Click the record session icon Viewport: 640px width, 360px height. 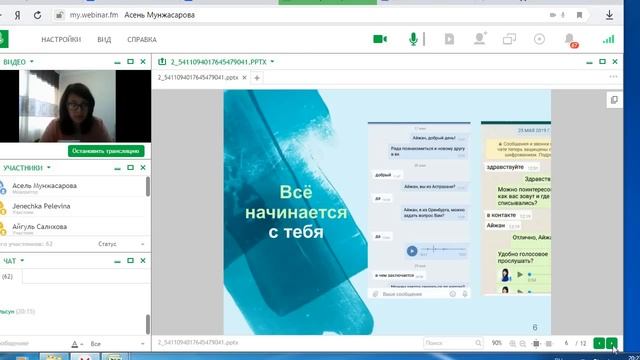pyautogui.click(x=539, y=39)
